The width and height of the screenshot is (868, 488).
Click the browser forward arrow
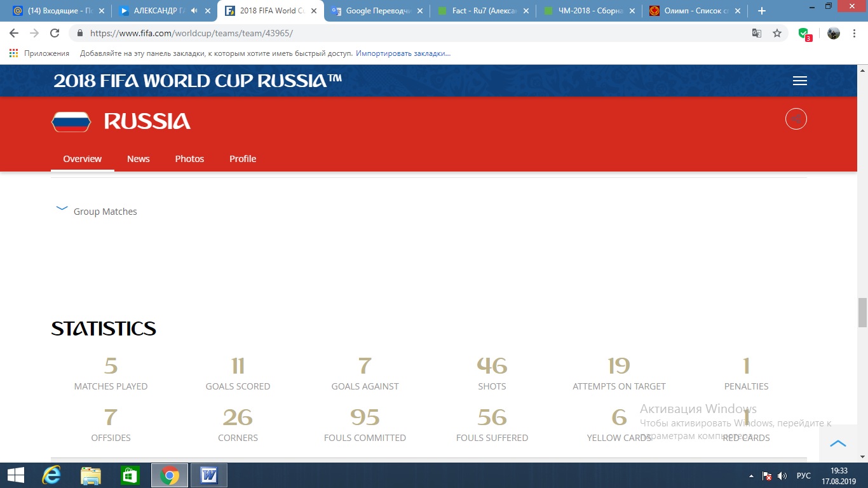[34, 33]
